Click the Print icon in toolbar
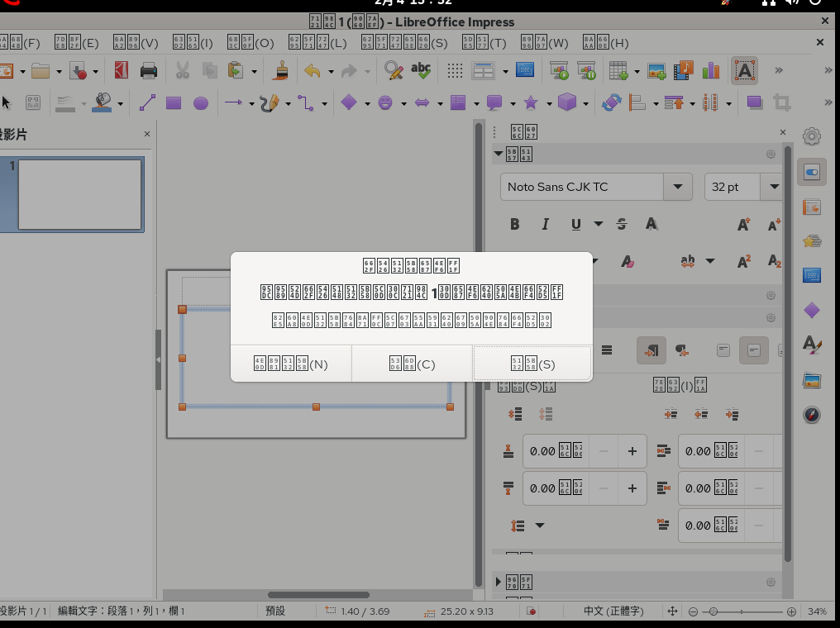Screen dimensions: 840x628 [149, 71]
